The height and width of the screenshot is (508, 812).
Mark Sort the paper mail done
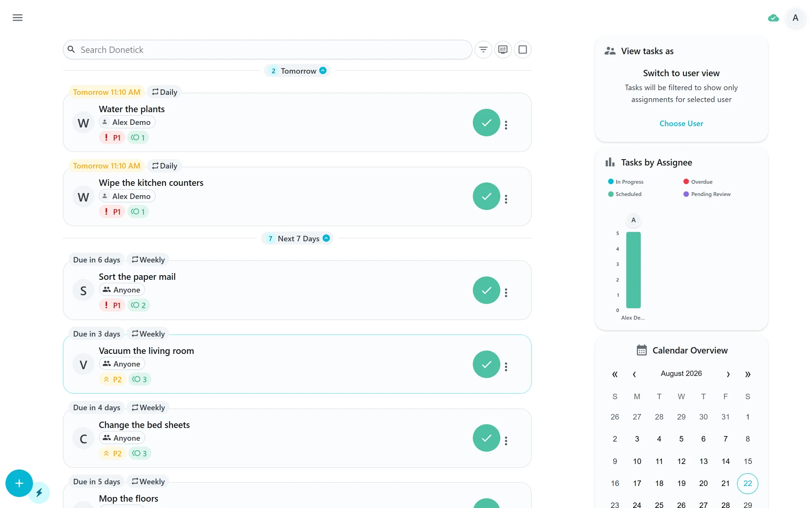coord(486,290)
